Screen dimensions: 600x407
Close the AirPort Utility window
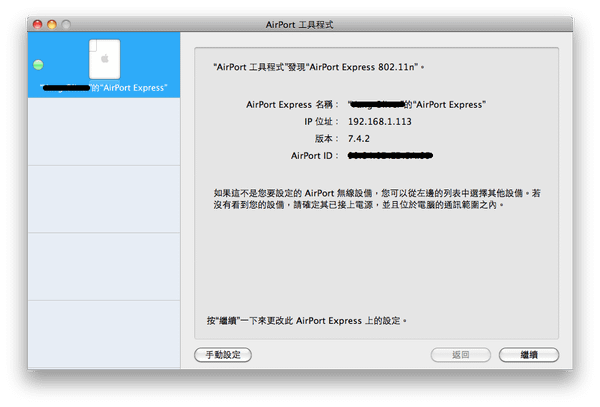38,24
